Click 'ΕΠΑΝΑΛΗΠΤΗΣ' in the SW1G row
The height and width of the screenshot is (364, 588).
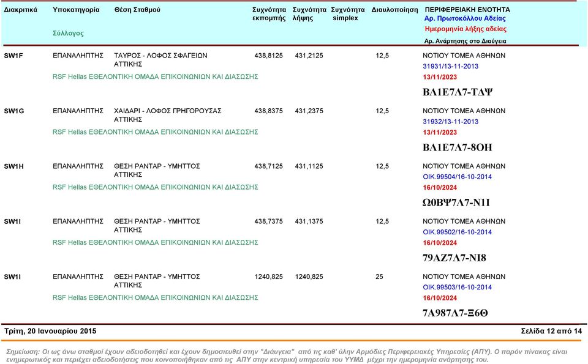[78, 111]
